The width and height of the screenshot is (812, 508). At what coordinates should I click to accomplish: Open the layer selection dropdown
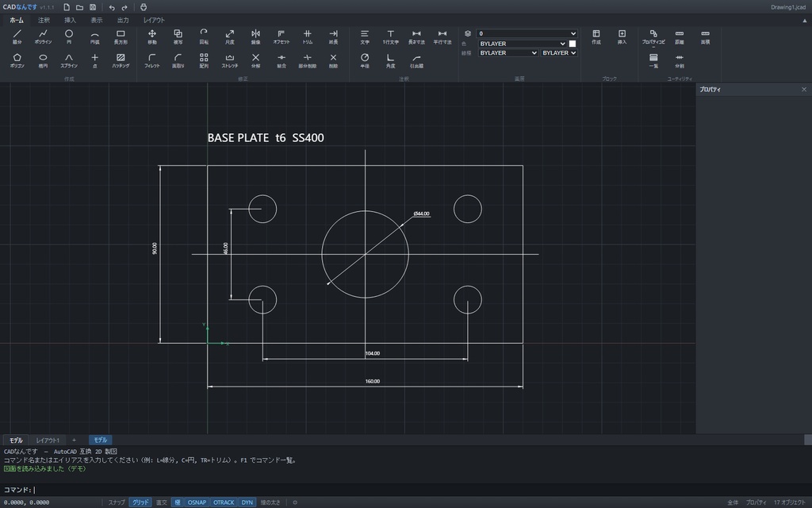tap(527, 33)
